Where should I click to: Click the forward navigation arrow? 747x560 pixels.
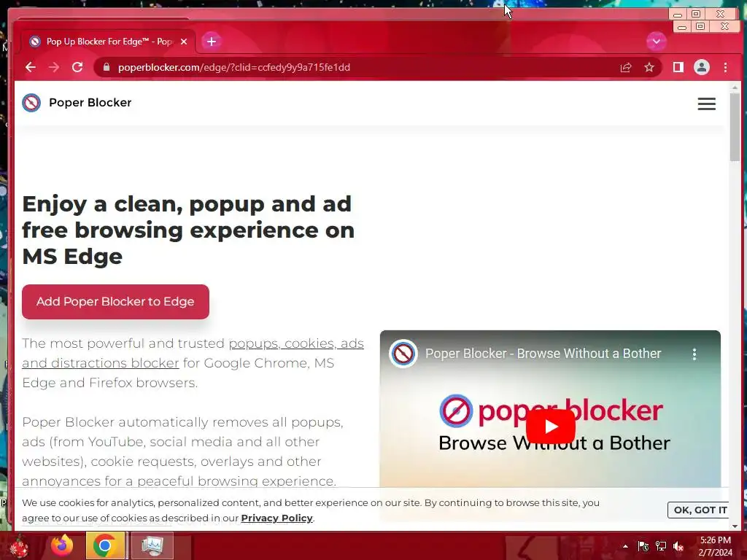54,67
